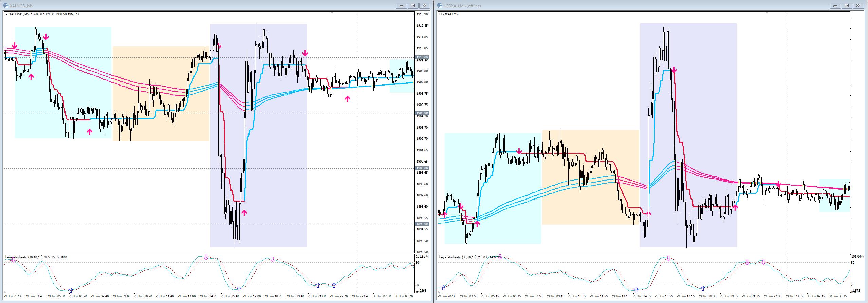Viewport: 868px width, 303px height.
Task: Close the USDXAU offline chart window
Action: [858, 6]
